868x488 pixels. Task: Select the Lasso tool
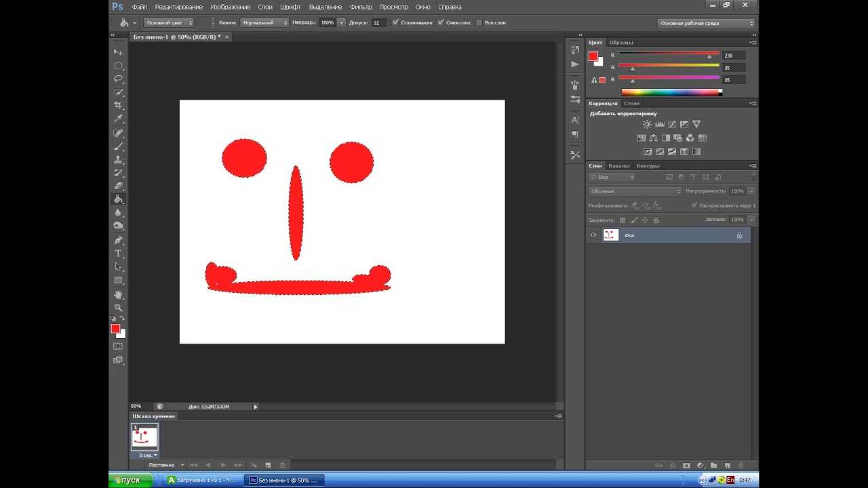tap(118, 79)
